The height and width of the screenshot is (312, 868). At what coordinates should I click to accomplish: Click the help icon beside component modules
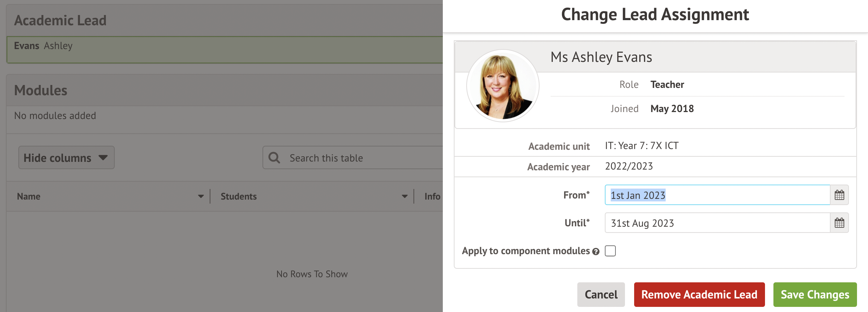click(x=596, y=252)
